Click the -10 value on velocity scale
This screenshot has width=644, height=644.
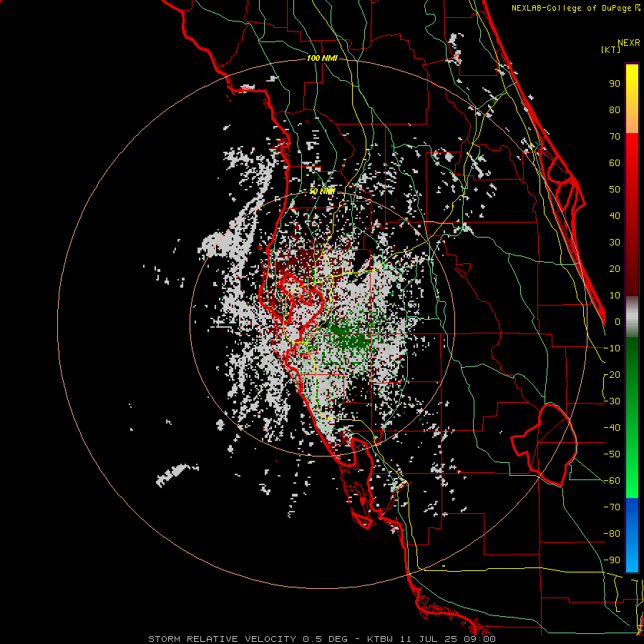click(612, 348)
